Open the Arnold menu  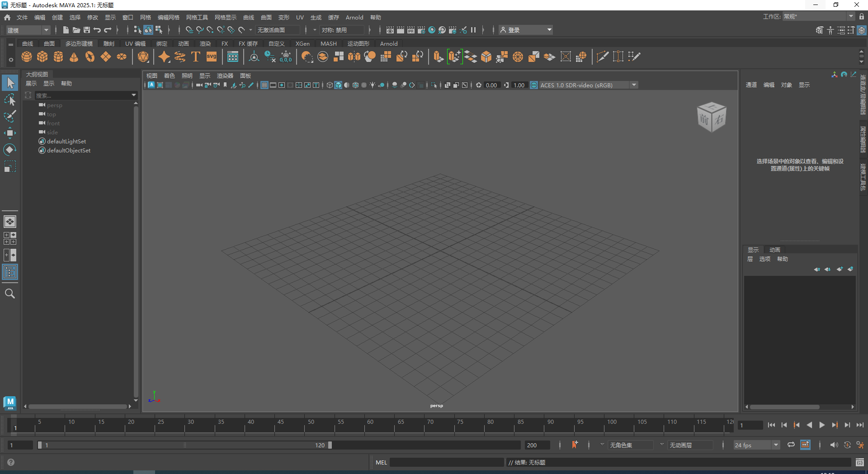coord(354,17)
